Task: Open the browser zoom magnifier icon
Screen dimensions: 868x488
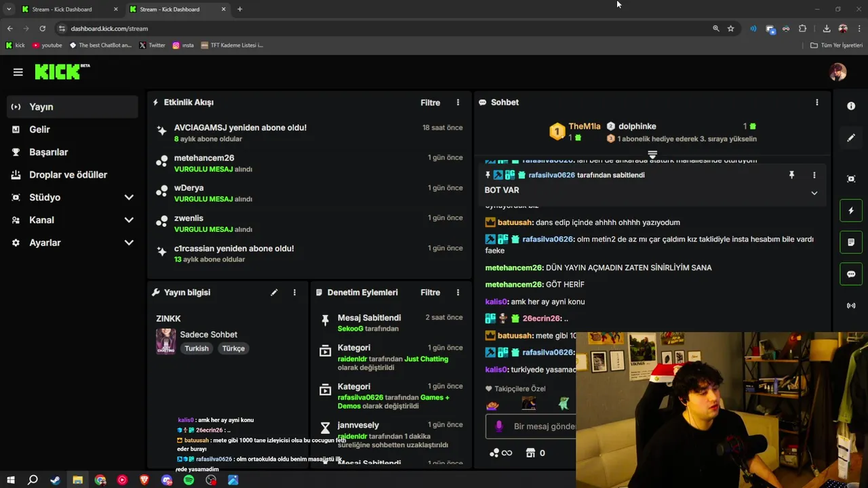Action: tap(715, 28)
